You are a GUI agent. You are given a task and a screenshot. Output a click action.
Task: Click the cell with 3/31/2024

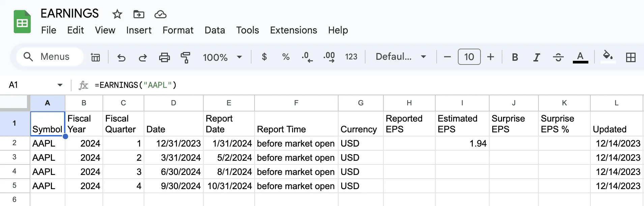pyautogui.click(x=173, y=157)
